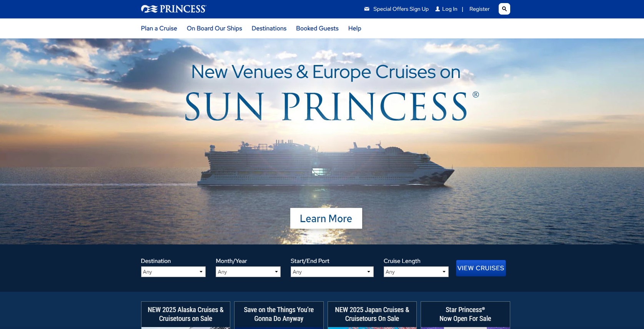Click the Special Offers Sign Up link
The height and width of the screenshot is (329, 644).
click(x=401, y=9)
